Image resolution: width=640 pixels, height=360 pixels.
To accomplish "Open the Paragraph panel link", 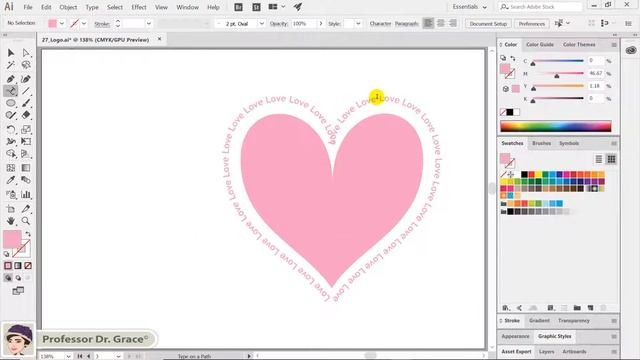I will pyautogui.click(x=407, y=24).
